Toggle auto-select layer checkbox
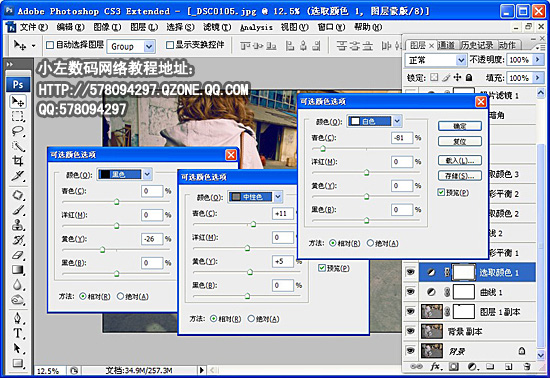550x378 pixels. [50, 45]
